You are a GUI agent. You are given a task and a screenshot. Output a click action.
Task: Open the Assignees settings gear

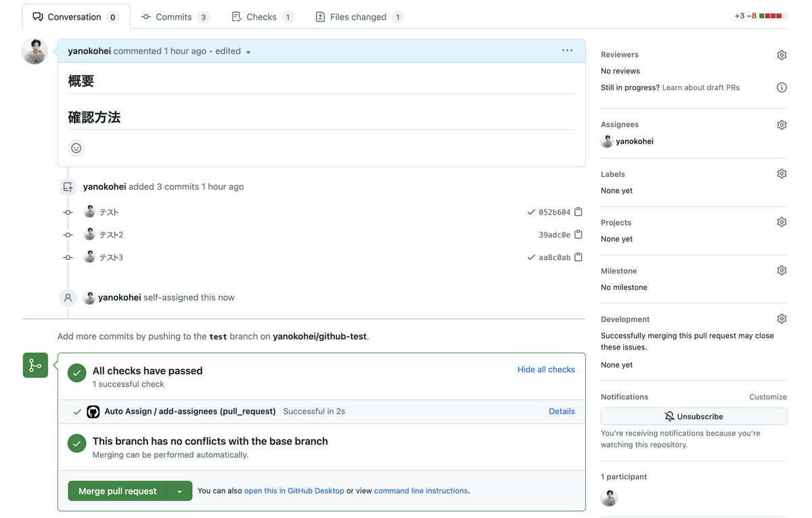tap(782, 125)
